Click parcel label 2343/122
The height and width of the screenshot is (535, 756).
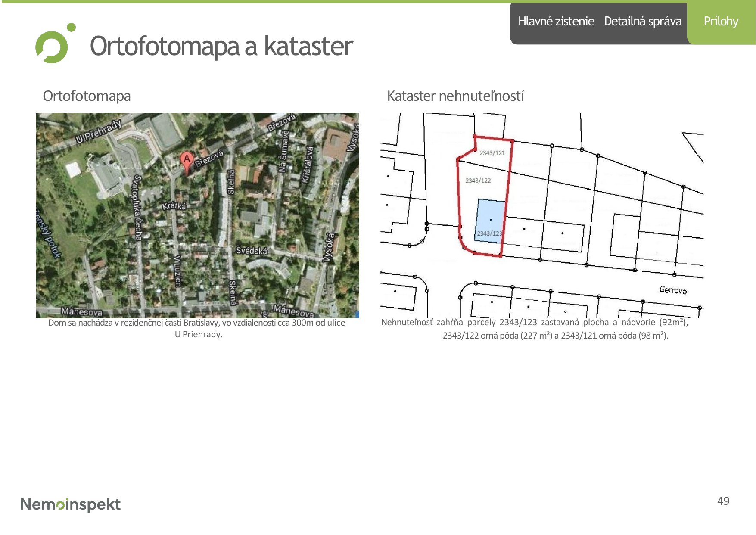click(x=478, y=180)
